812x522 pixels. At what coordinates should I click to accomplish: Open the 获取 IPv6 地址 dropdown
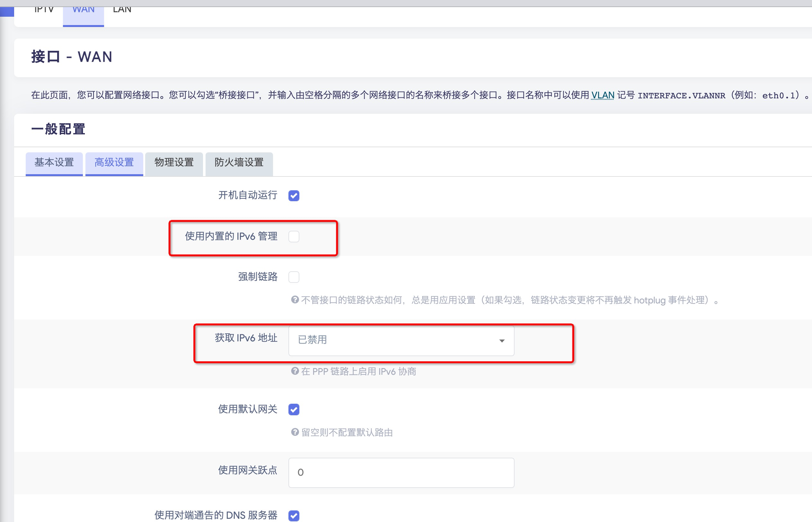coord(401,340)
